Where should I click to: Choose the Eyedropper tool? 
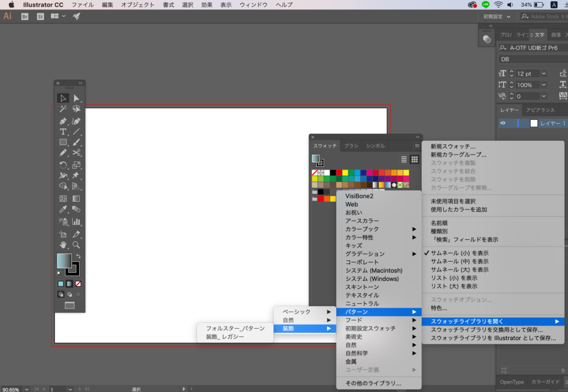pos(63,210)
